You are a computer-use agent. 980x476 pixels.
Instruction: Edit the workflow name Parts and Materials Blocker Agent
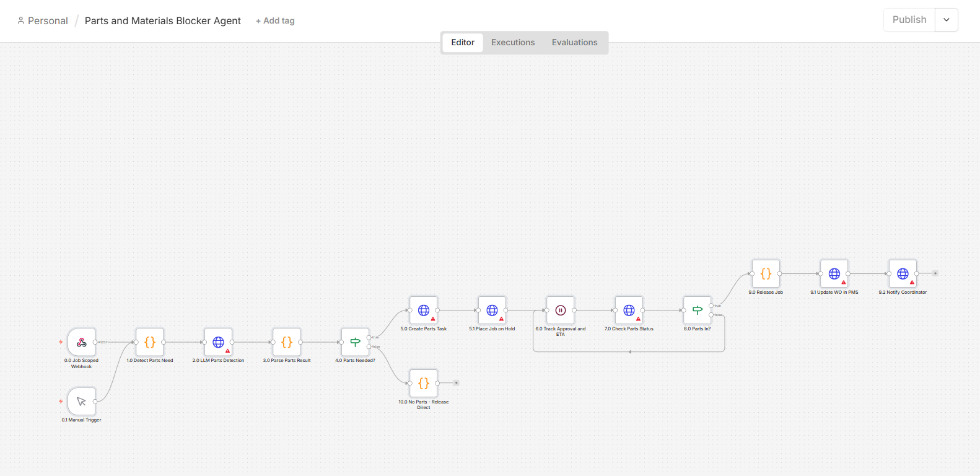163,21
